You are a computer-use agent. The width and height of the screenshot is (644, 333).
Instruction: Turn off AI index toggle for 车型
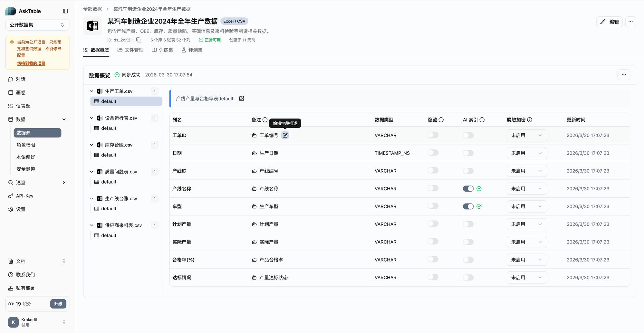click(468, 206)
